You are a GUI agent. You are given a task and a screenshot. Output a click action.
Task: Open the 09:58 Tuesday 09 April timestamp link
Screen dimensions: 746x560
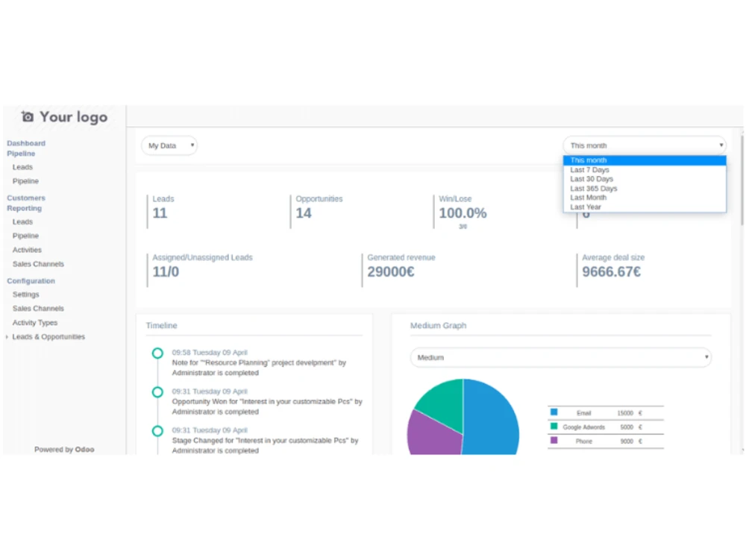(210, 353)
